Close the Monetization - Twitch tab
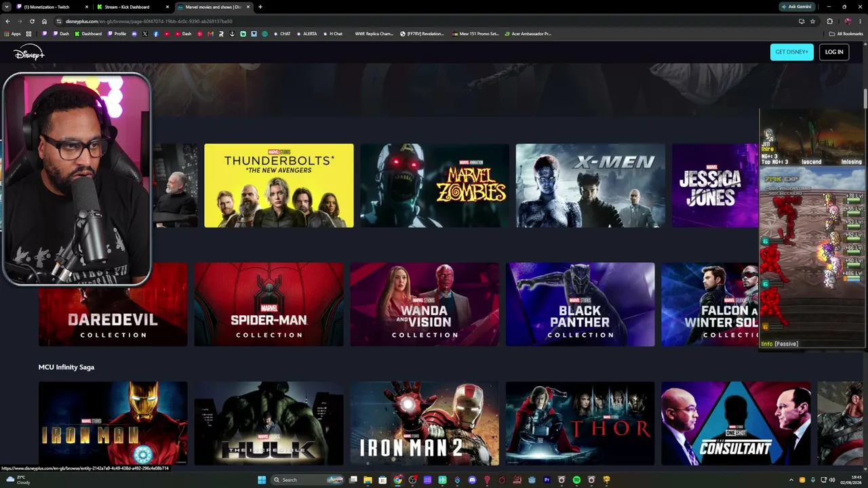Screen dimensions: 868x488 click(x=87, y=7)
